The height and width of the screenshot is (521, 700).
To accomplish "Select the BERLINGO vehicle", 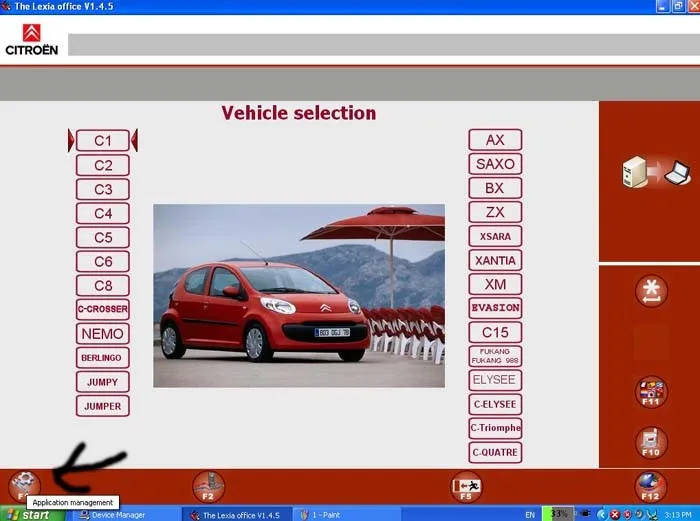I will (103, 358).
